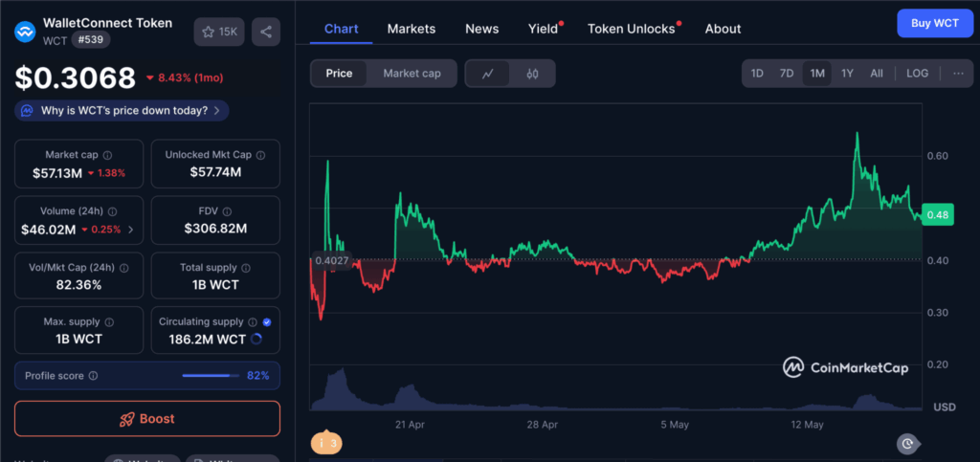
Task: Switch to line chart view icon
Action: coord(488,74)
